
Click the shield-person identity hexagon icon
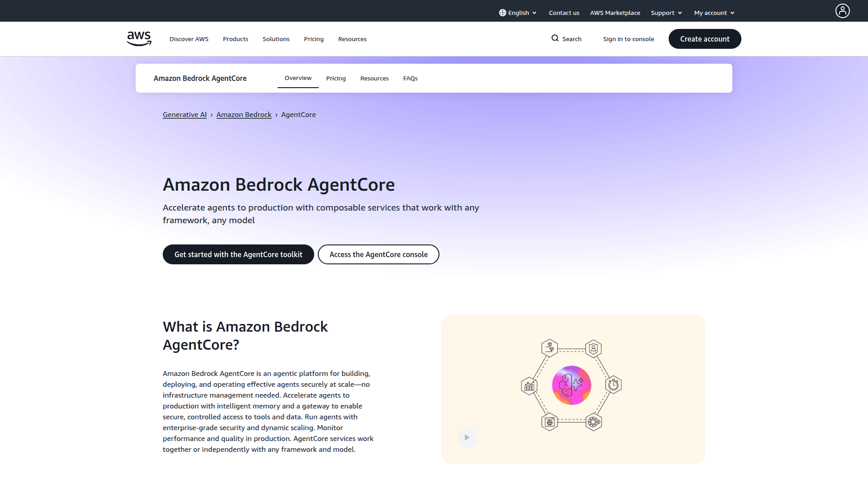593,349
